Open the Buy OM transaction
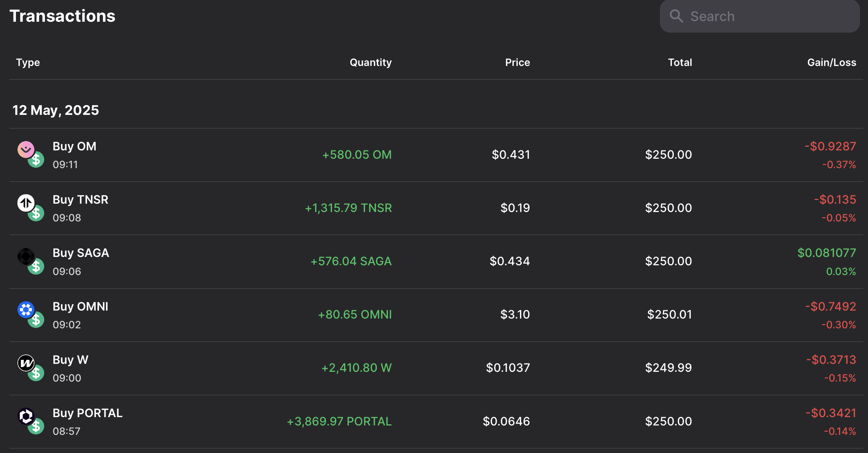 (x=74, y=146)
